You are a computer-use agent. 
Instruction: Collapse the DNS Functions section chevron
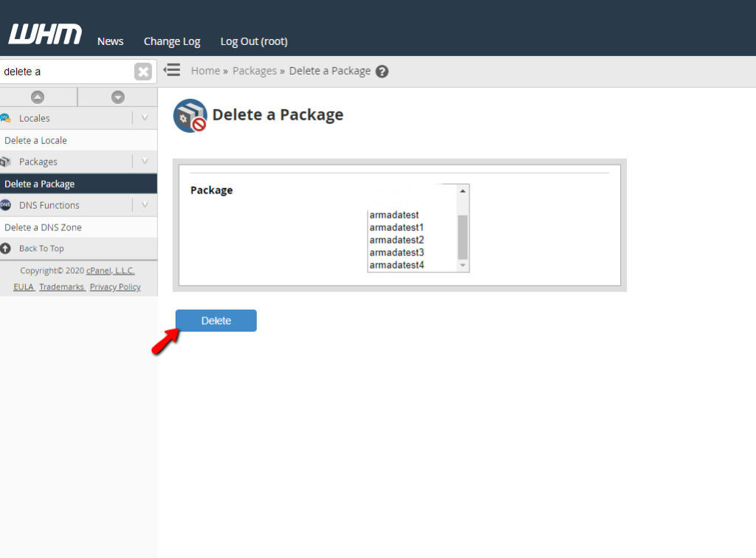145,204
